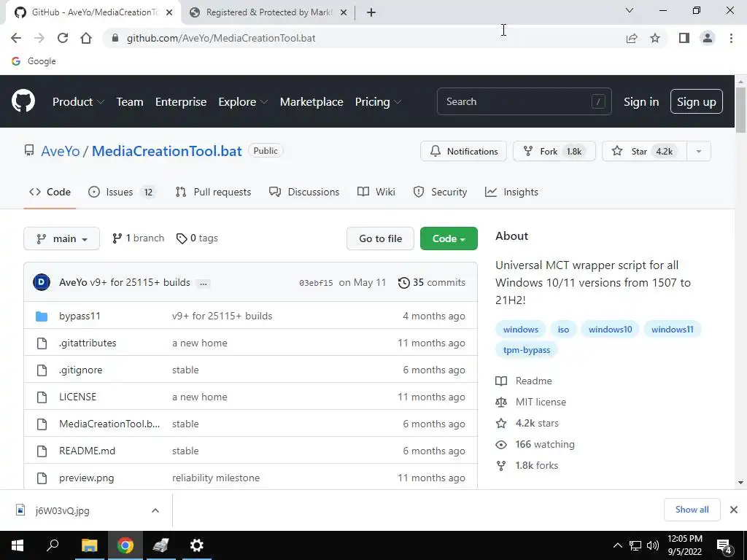
Task: Switch to the Code tab
Action: click(50, 192)
